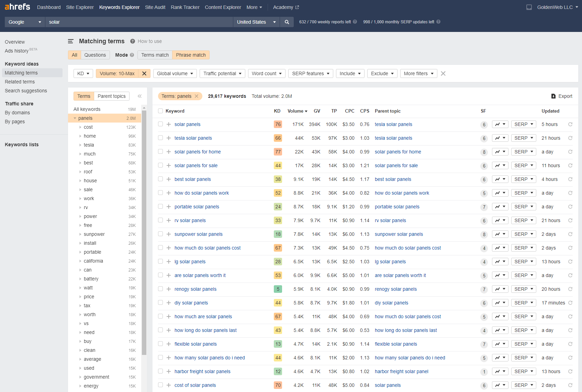Viewport: 582px width, 392px height.
Task: Add 'rv solar panels' keyword via plus icon
Action: [x=169, y=220]
